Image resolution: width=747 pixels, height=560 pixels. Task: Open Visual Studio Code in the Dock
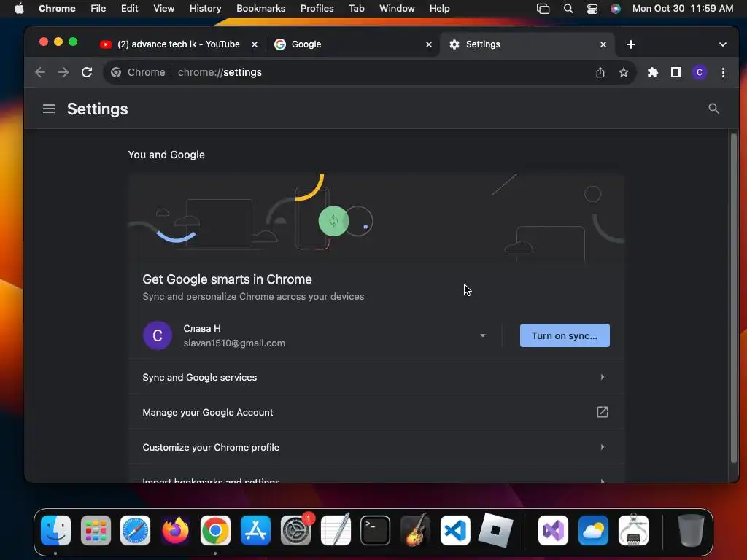(x=455, y=530)
